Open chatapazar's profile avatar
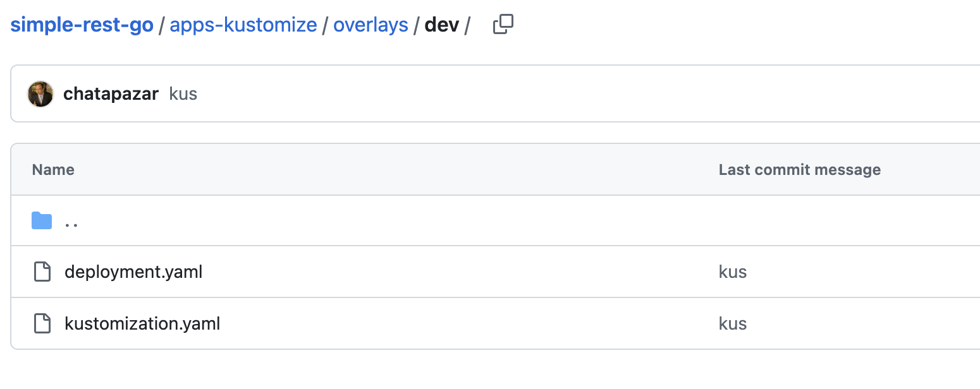 (x=40, y=94)
